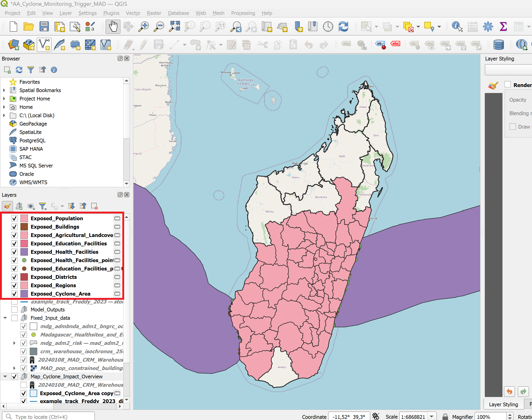Click the Type to locate search field
Screen dimensions: 532x420
pos(48,417)
